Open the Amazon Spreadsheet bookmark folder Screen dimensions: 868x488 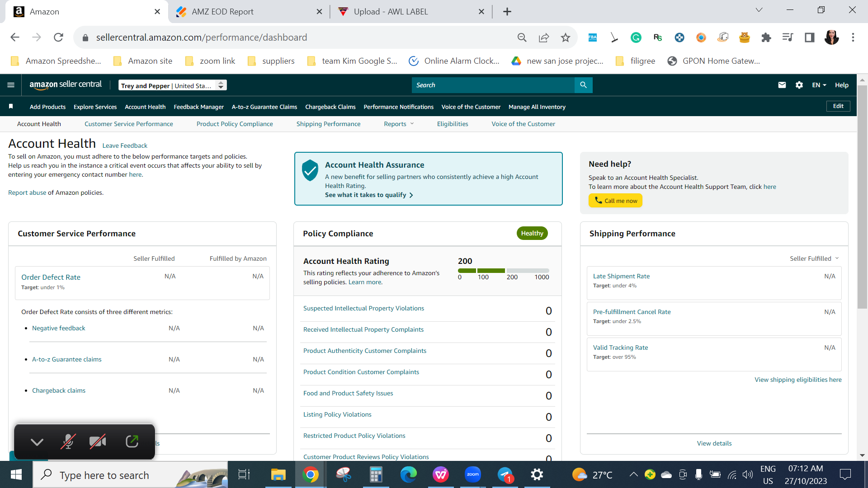point(56,61)
